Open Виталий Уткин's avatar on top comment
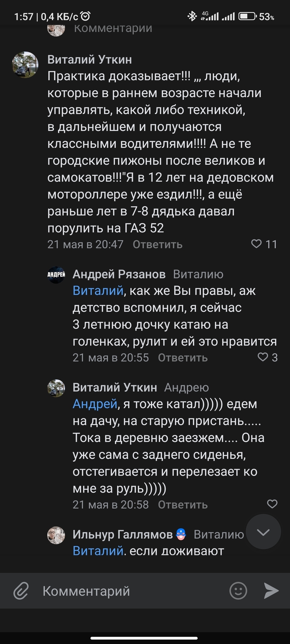The height and width of the screenshot is (644, 290). tap(25, 65)
